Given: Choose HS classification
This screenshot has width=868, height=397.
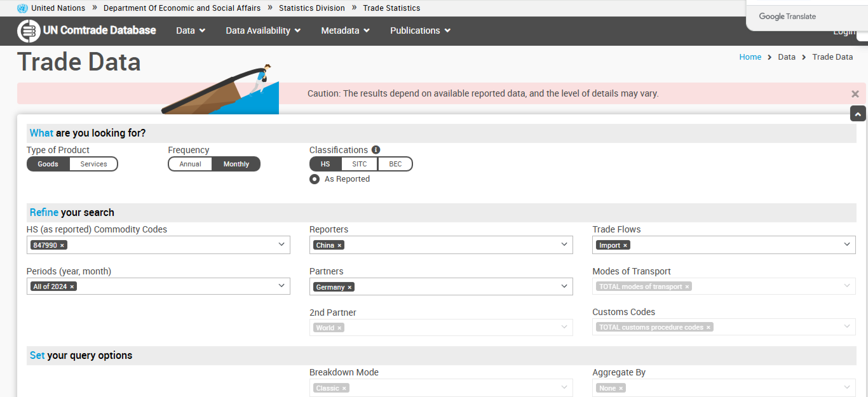Looking at the screenshot, I should pyautogui.click(x=325, y=164).
